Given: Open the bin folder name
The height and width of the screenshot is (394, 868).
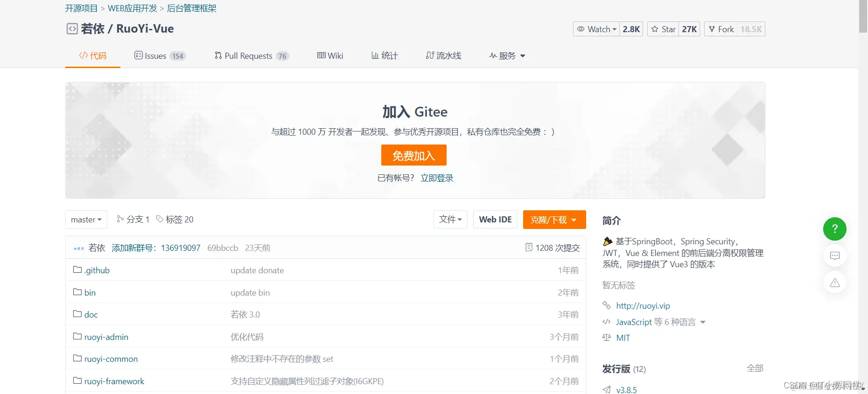Looking at the screenshot, I should point(90,293).
